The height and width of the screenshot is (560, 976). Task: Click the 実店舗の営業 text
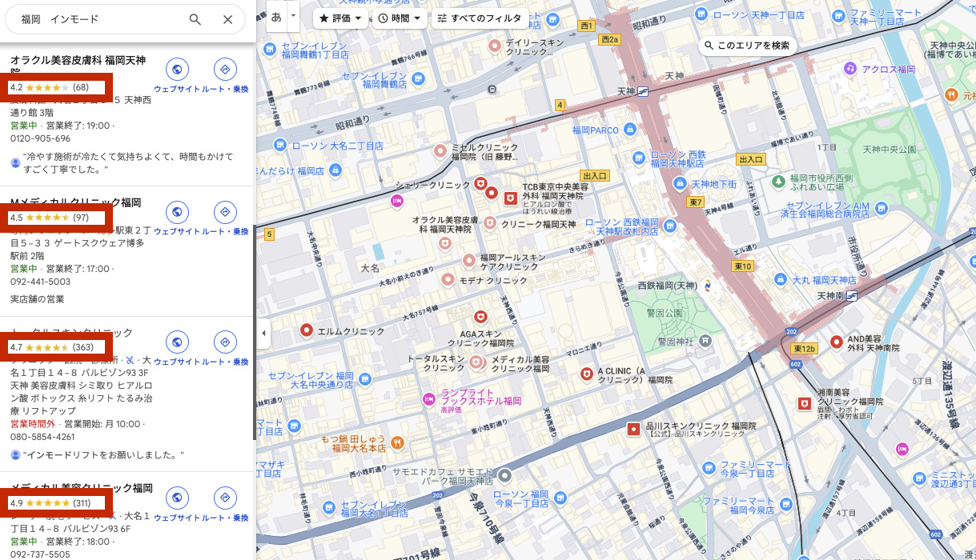pyautogui.click(x=37, y=299)
